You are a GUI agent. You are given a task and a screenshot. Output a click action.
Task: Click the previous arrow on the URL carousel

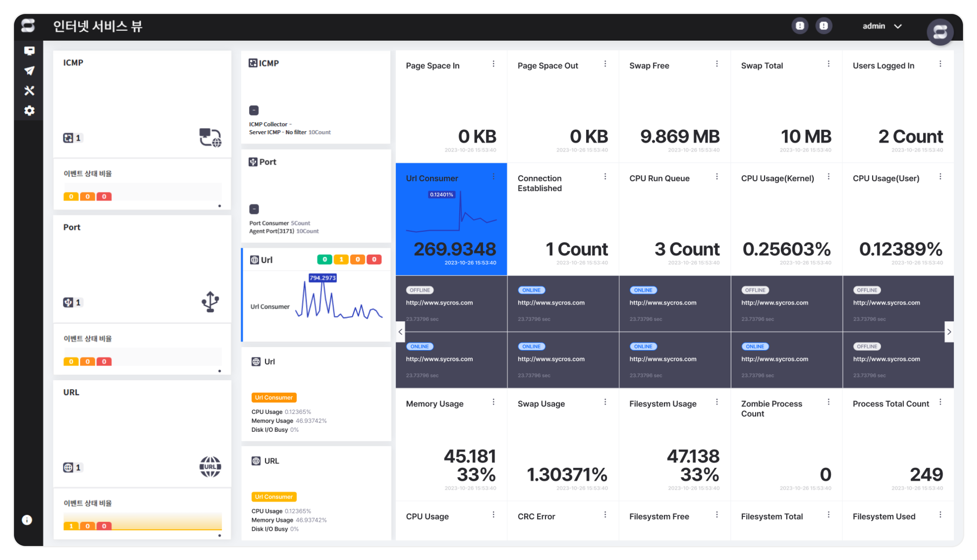pyautogui.click(x=400, y=331)
